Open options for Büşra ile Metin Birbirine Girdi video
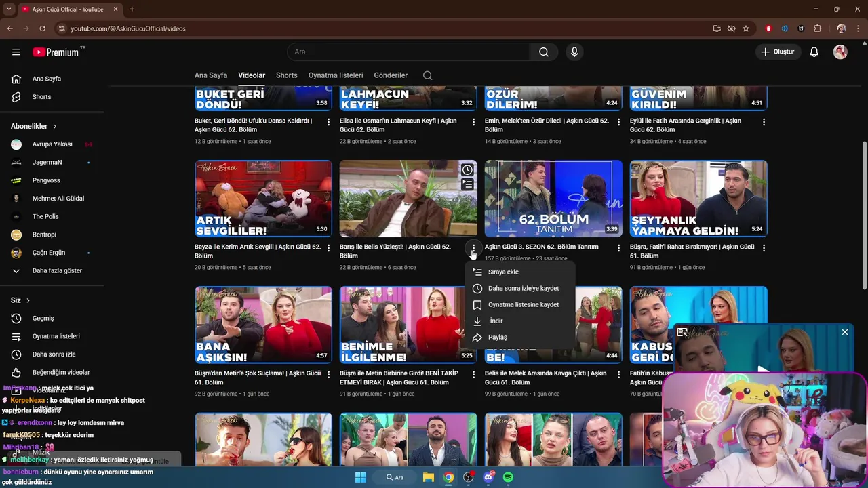The image size is (868, 488). (x=474, y=374)
